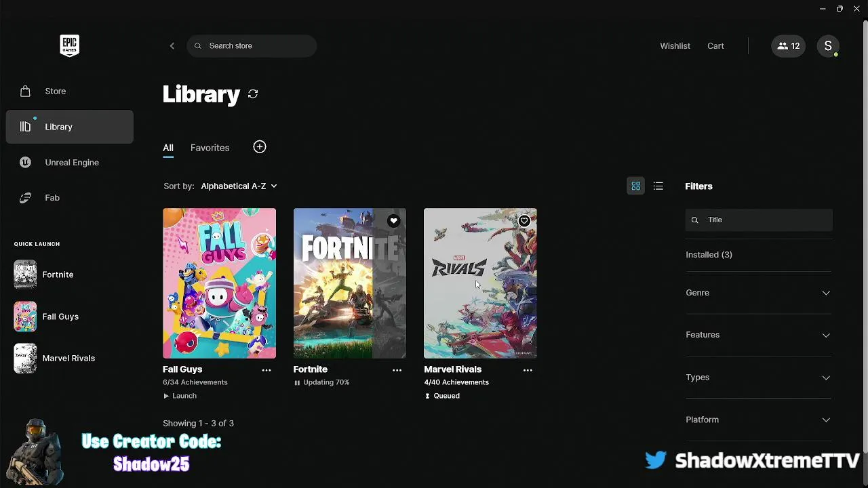Open the Cart link
The height and width of the screenshot is (488, 868).
click(715, 46)
